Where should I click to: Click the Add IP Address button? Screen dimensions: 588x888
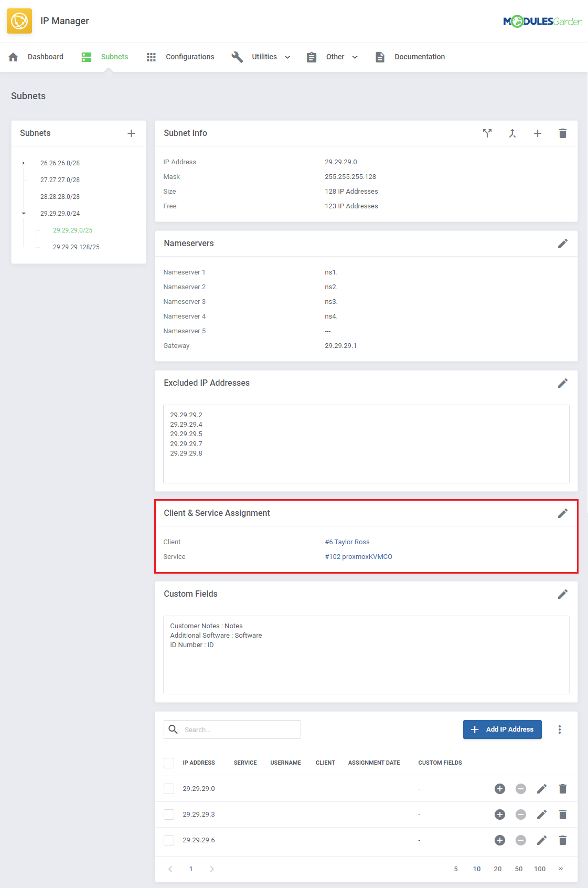pyautogui.click(x=503, y=730)
